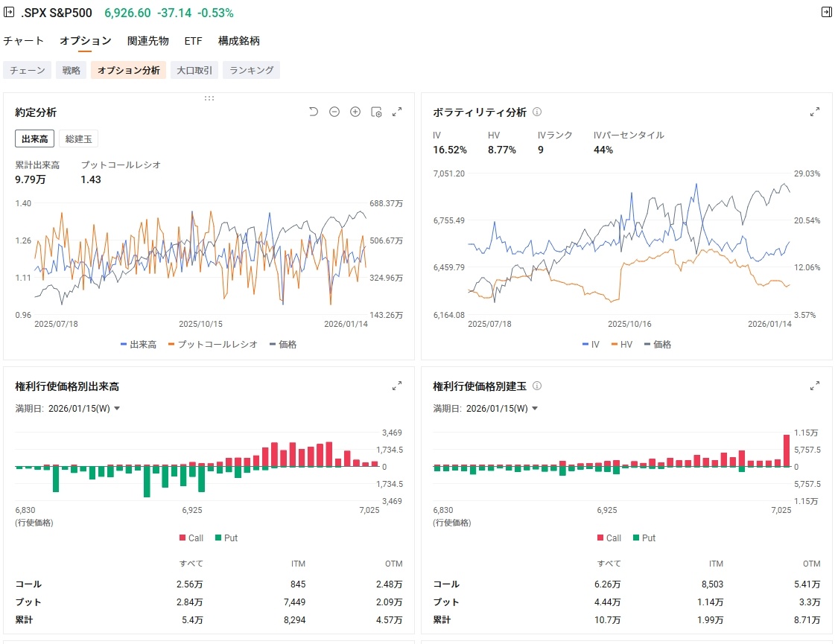Select the オプション tab
Image resolution: width=835 pixels, height=644 pixels.
pyautogui.click(x=85, y=41)
